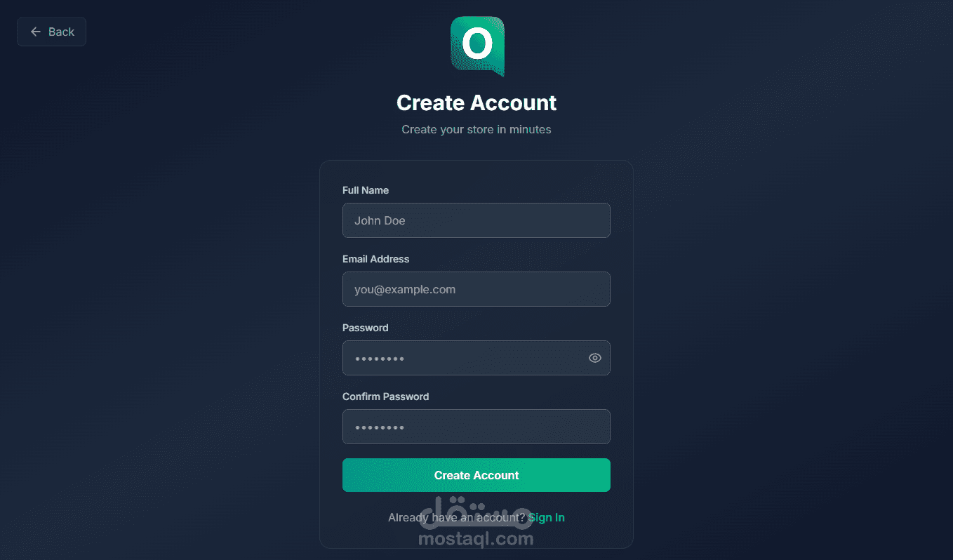Click the left arrow icon beside Back
Viewport: 953px width, 560px height.
pos(36,32)
